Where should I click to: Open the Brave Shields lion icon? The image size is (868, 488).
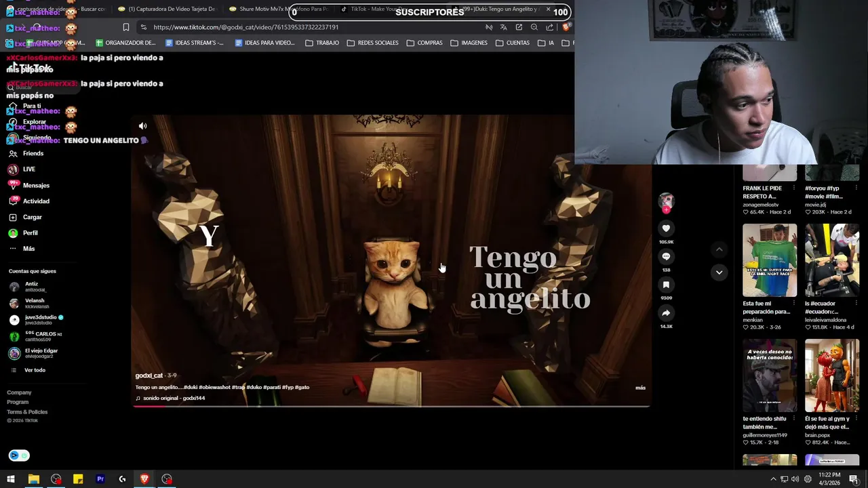point(566,27)
